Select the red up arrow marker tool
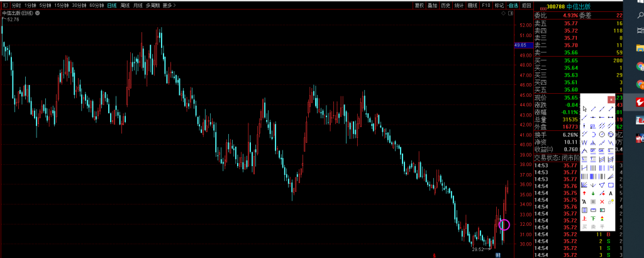The image size is (644, 258). click(x=584, y=193)
